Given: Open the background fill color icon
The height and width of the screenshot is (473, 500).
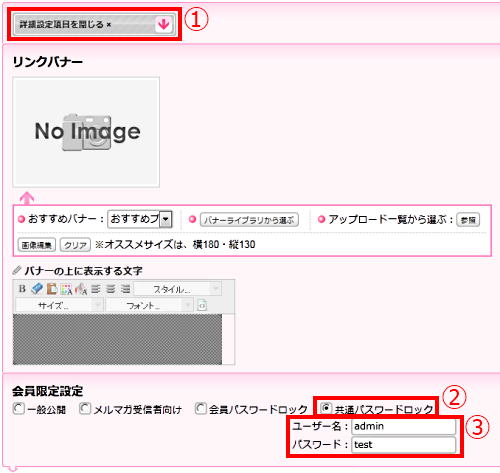Looking at the screenshot, I should pyautogui.click(x=81, y=289).
